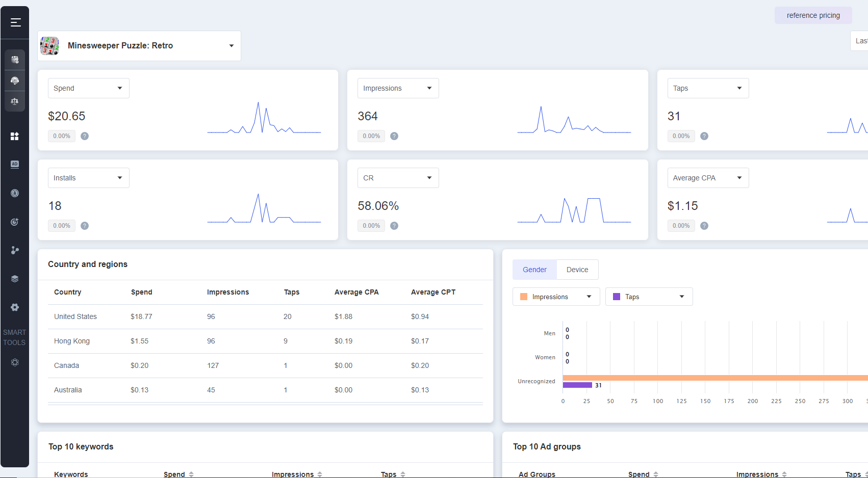Sort keywords table by Impressions
This screenshot has height=478, width=868.
[x=320, y=474]
